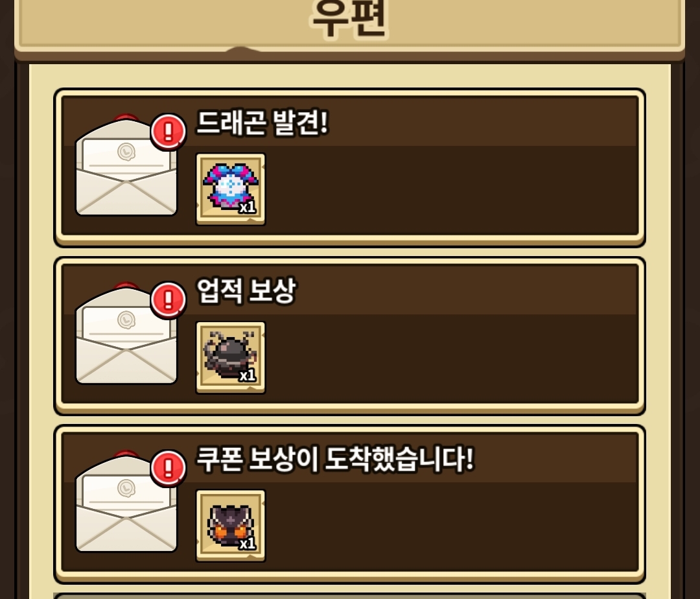Tap the notch under the 우편 header
Image resolution: width=700 pixels, height=599 pixels.
coord(240,50)
